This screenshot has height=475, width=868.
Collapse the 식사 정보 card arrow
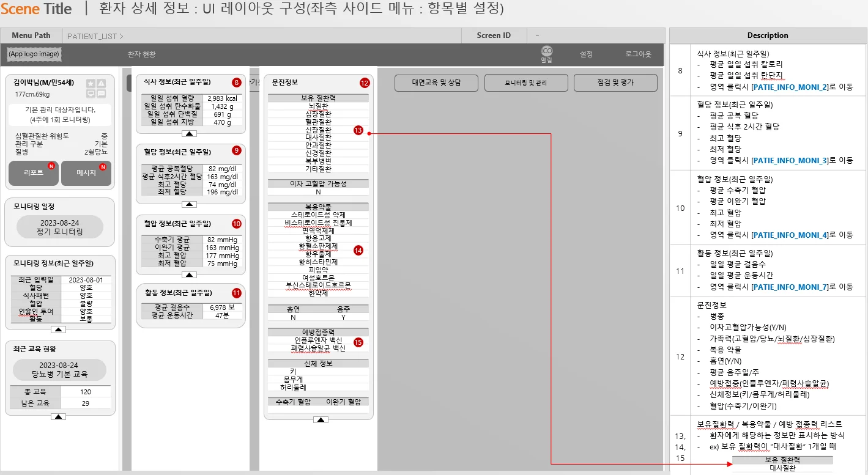pyautogui.click(x=190, y=133)
